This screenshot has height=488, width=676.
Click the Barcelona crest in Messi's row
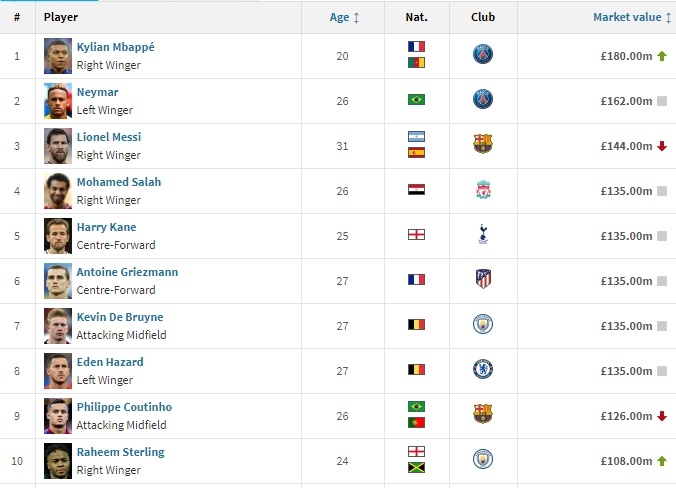[483, 144]
